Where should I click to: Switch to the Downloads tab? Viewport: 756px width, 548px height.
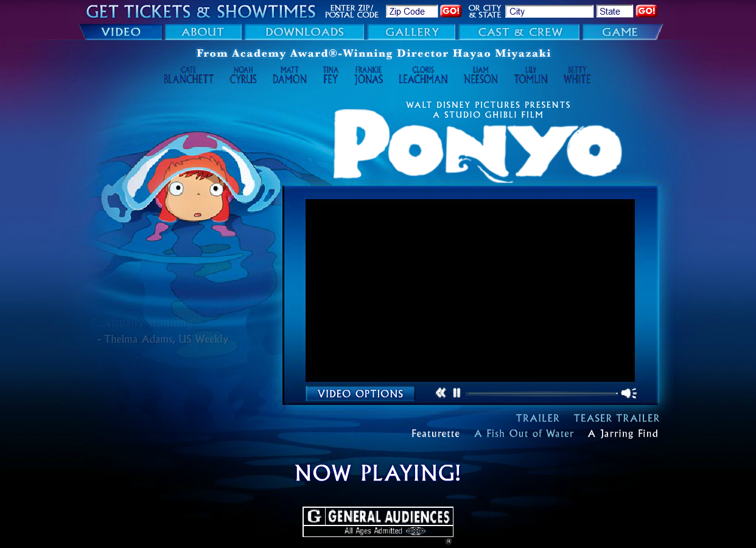click(x=304, y=32)
